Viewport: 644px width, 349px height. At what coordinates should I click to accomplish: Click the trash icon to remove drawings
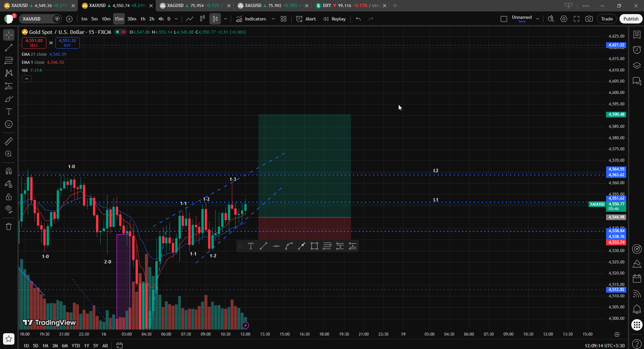pos(9,227)
